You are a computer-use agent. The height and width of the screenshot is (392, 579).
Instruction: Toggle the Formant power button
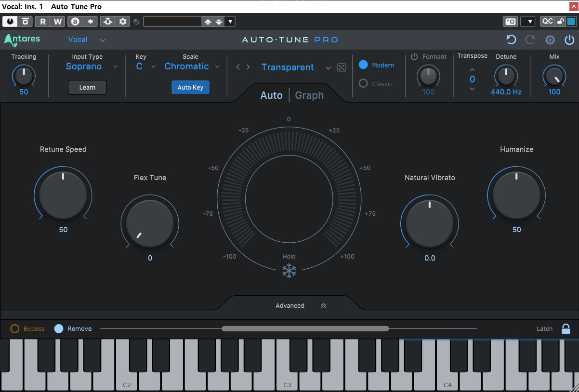pyautogui.click(x=414, y=56)
